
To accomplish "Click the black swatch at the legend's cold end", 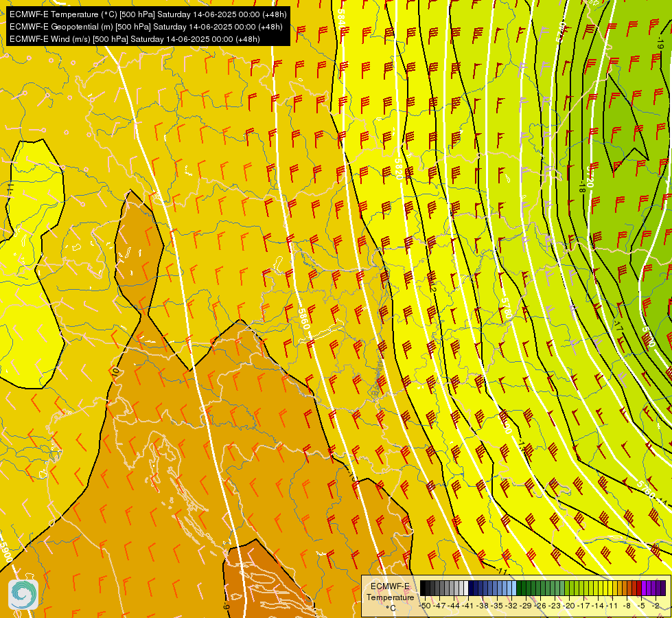I will point(423,588).
